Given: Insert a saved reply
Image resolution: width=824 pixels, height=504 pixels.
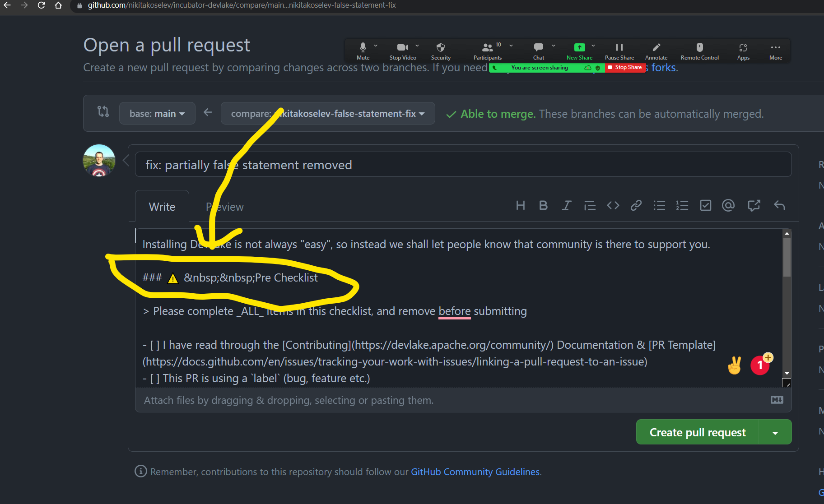Looking at the screenshot, I should coord(779,206).
